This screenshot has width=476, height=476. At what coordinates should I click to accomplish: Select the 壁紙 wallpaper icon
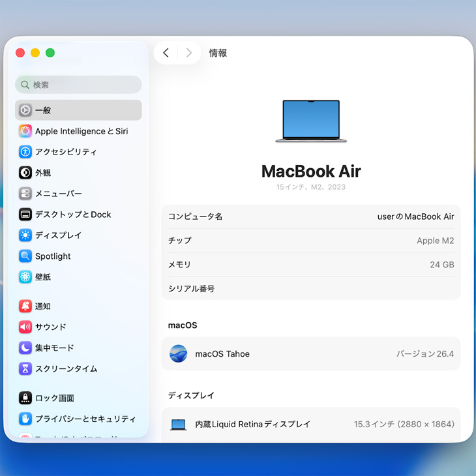(25, 277)
